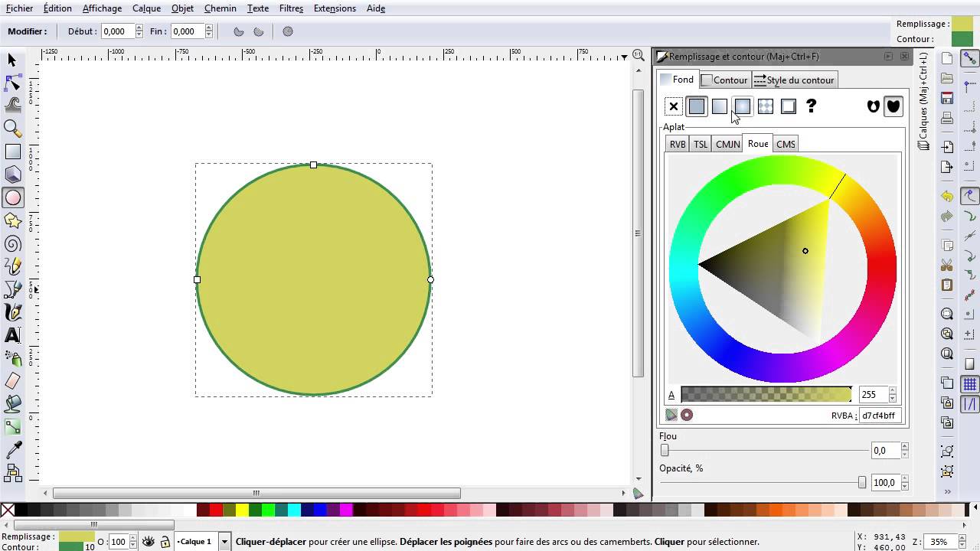Screen dimensions: 980x551
Task: Select the Ellipse tool
Action: tap(12, 197)
